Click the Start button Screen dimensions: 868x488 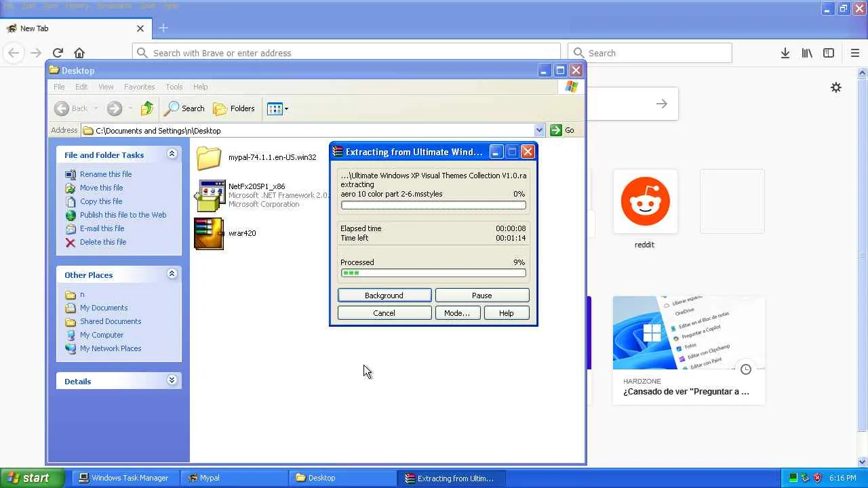coord(33,478)
